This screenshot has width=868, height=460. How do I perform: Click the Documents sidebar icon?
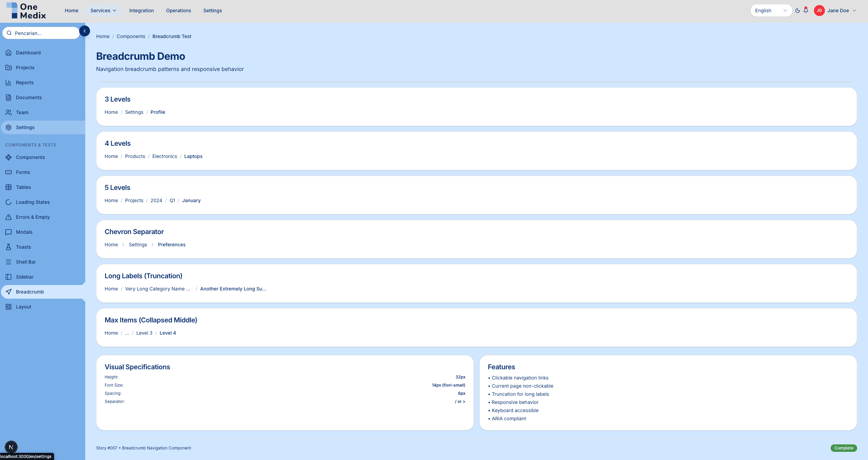coord(8,98)
